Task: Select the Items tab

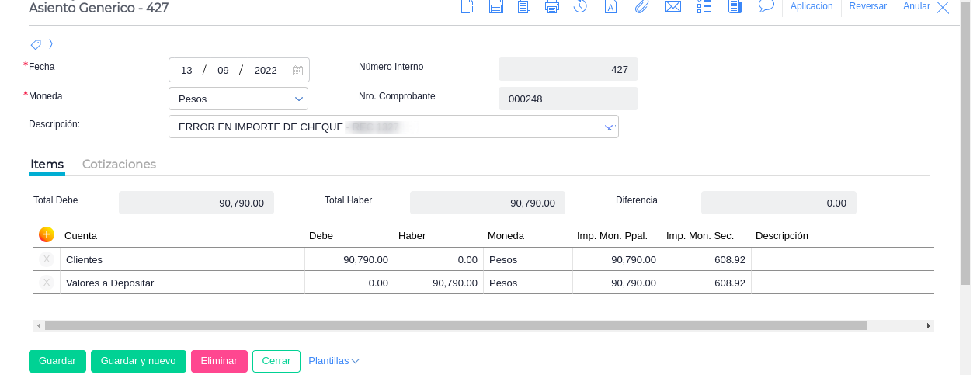Action: tap(47, 165)
